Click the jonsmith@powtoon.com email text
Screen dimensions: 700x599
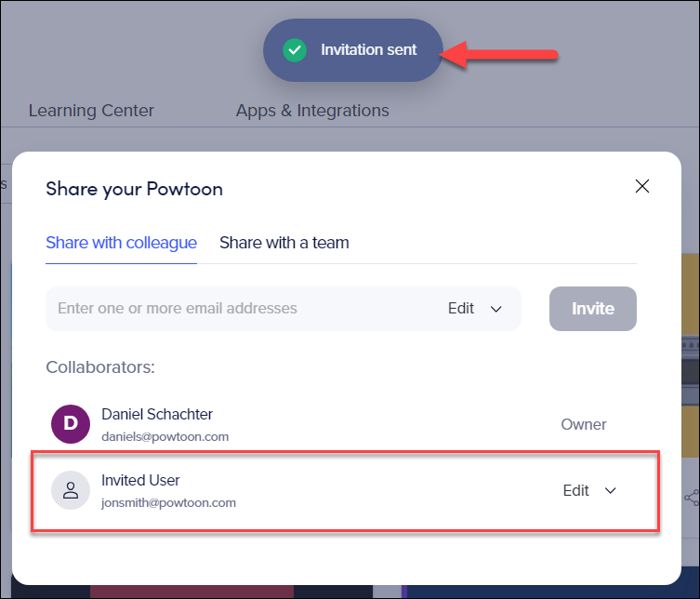169,503
